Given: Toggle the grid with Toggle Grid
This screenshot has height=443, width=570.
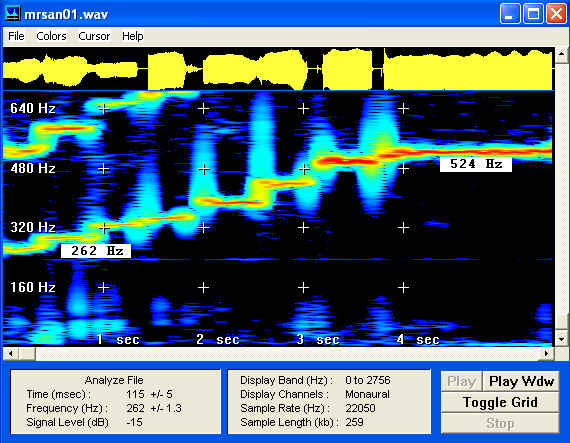Looking at the screenshot, I should 500,402.
